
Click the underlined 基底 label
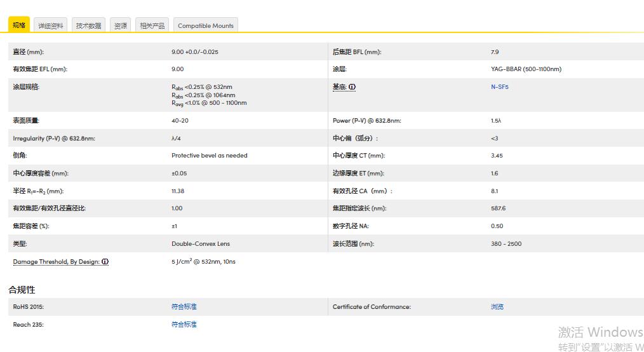point(339,87)
